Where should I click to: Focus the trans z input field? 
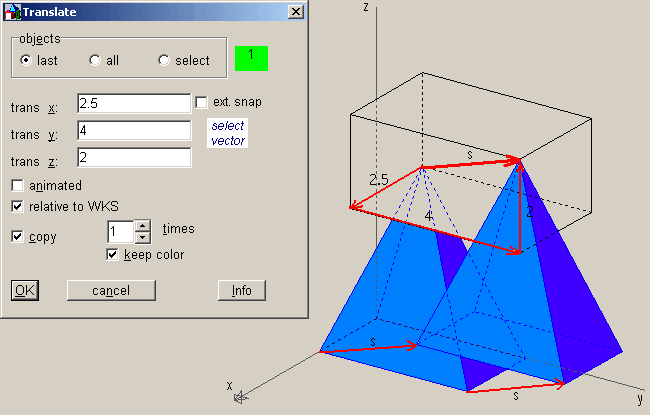(x=134, y=158)
